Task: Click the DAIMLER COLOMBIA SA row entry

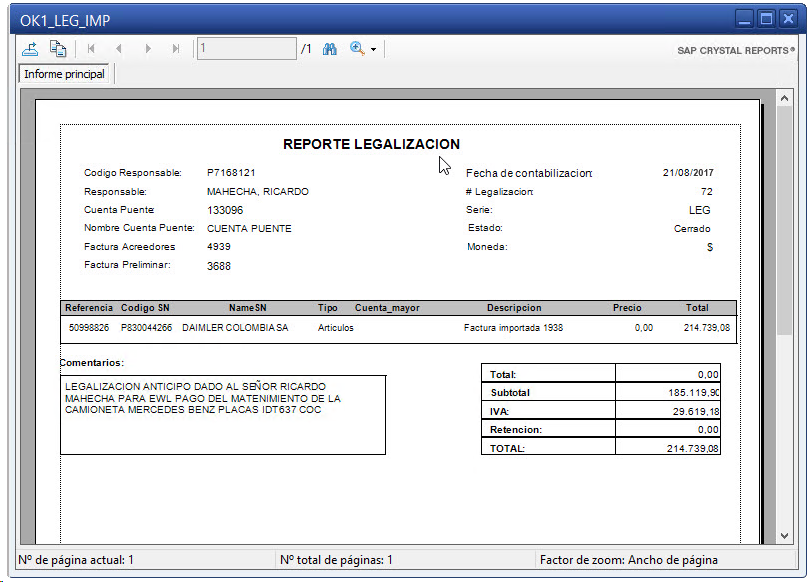Action: point(235,328)
